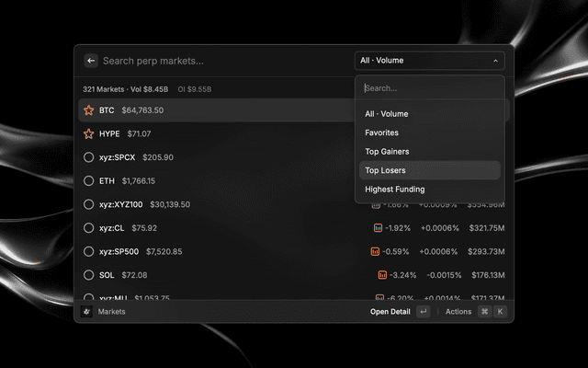Screen dimensions: 588x368
Task: Click the Enter key icon beside Open Detail
Action: [x=424, y=312]
